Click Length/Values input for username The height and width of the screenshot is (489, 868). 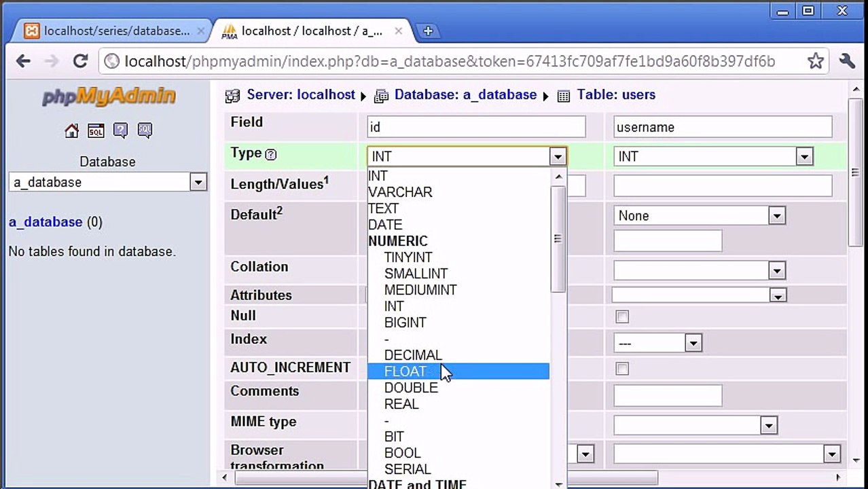723,185
